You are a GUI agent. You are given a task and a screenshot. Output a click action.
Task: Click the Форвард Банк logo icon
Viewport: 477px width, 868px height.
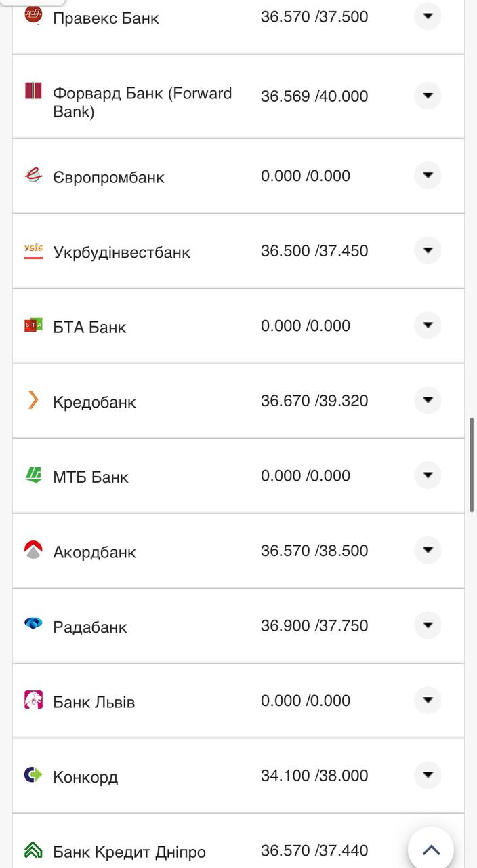33,90
